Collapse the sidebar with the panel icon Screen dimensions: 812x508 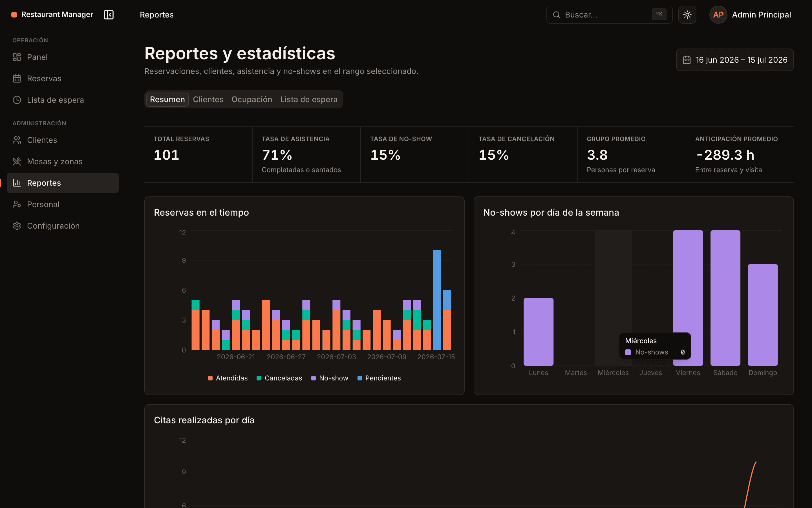[x=109, y=14]
